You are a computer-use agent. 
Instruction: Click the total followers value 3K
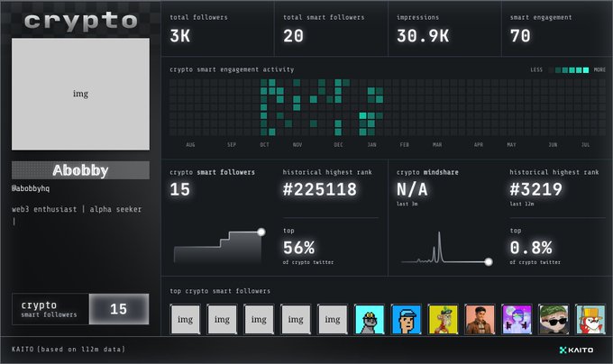pyautogui.click(x=179, y=36)
